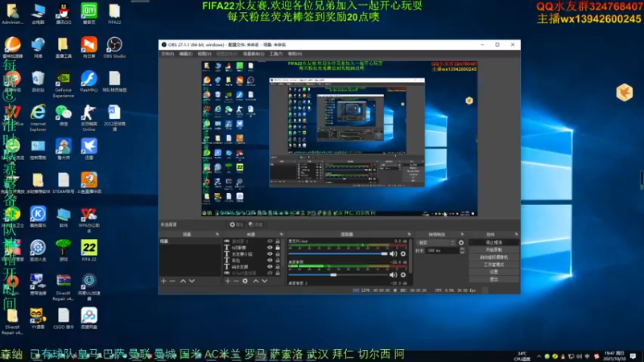Click the taskbar clock showing 19:47
This screenshot has width=644, height=362.
click(614, 356)
